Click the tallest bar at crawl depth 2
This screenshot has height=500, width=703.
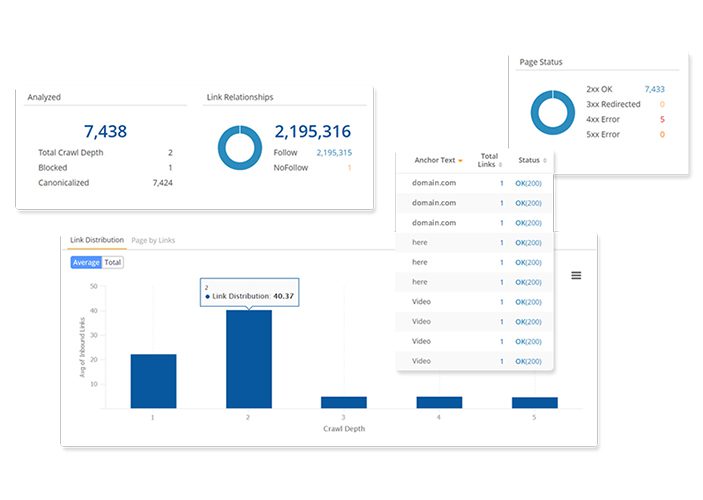(x=248, y=358)
